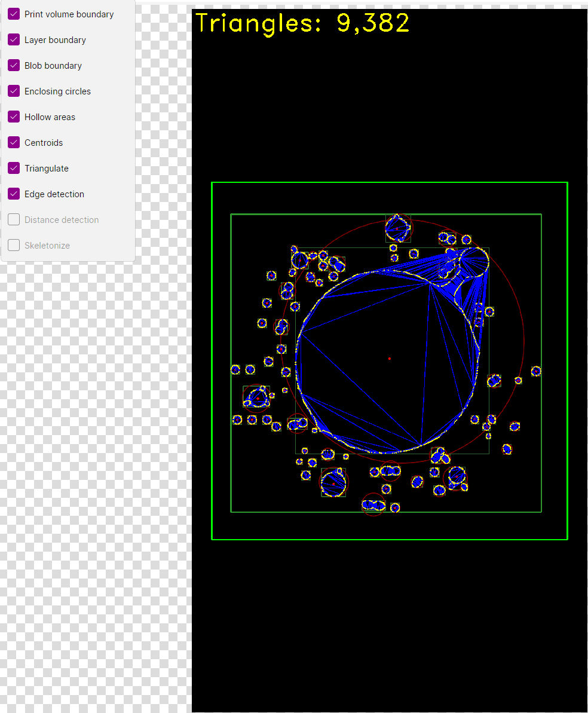Click the Triangulate label text
This screenshot has height=713, width=588.
click(46, 168)
